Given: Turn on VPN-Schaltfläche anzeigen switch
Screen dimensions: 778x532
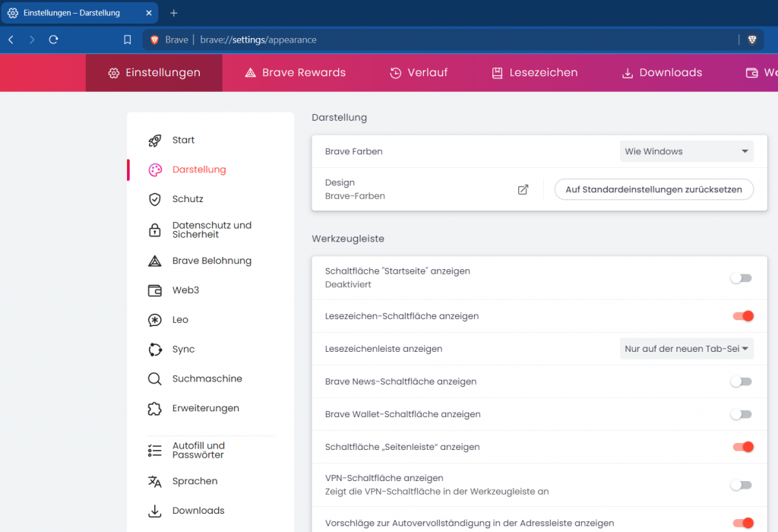Looking at the screenshot, I should (741, 485).
